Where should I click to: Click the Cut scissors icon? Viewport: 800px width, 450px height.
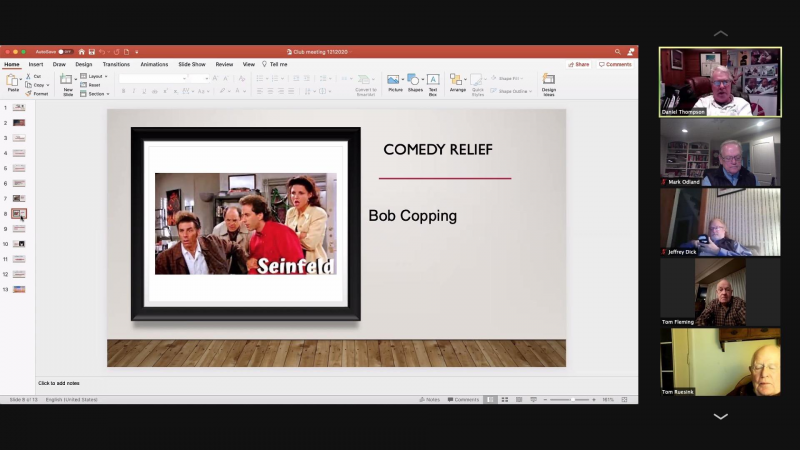click(29, 76)
